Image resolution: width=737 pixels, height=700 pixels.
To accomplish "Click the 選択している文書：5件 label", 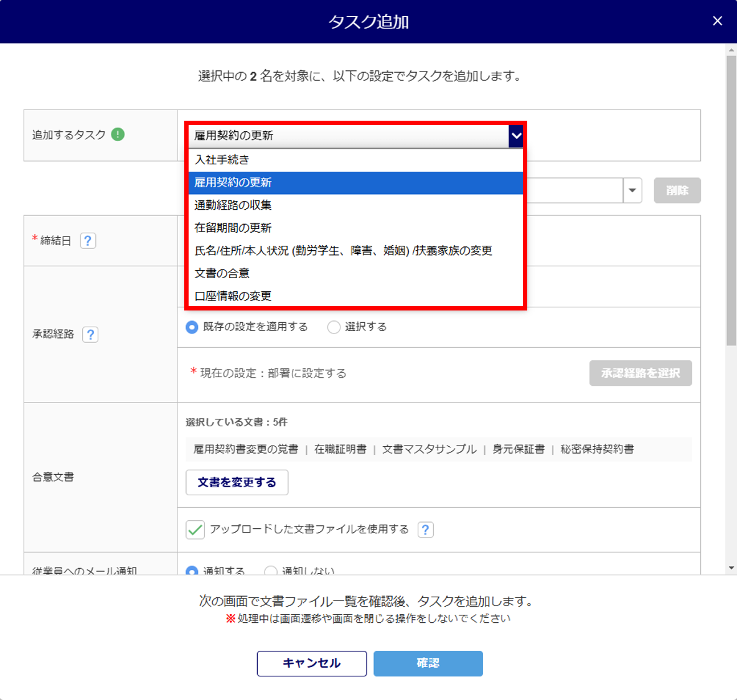I will coord(237,422).
